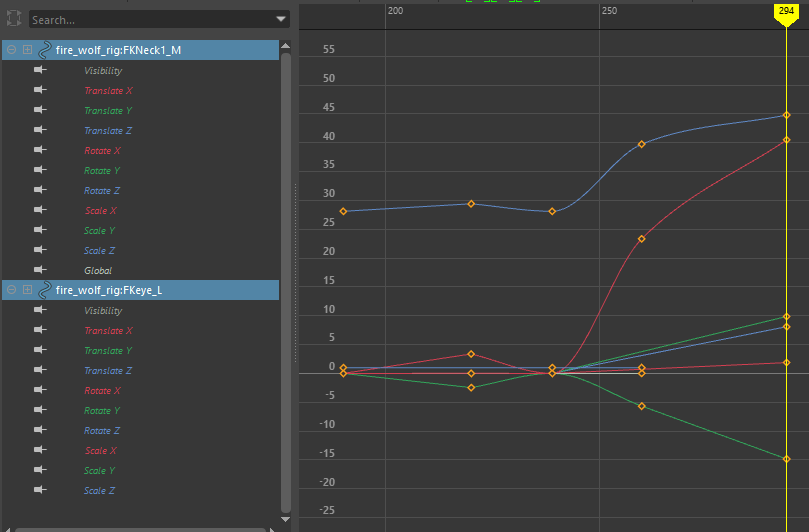Click channel icon for FKeye_L Scale Z
The width and height of the screenshot is (809, 532).
(x=40, y=490)
